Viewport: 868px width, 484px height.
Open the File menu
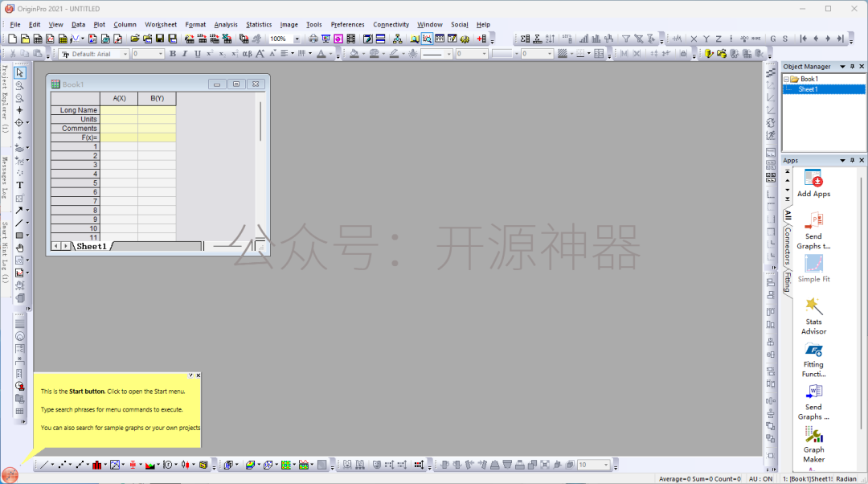tap(15, 24)
